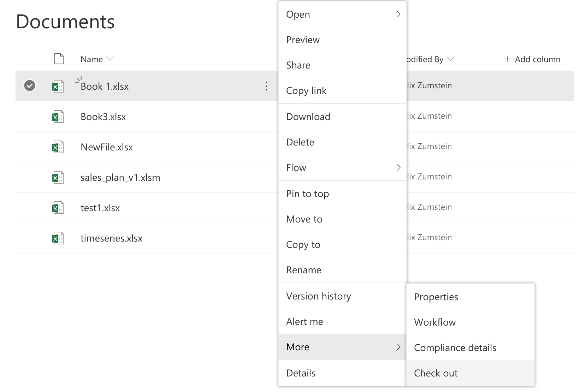The height and width of the screenshot is (392, 580).
Task: Choose Compliance details from the submenu
Action: point(455,348)
